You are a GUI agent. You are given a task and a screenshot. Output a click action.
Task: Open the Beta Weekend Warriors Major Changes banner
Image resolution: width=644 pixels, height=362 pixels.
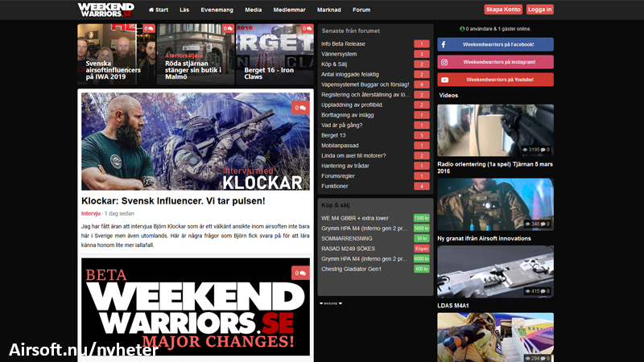(196, 307)
